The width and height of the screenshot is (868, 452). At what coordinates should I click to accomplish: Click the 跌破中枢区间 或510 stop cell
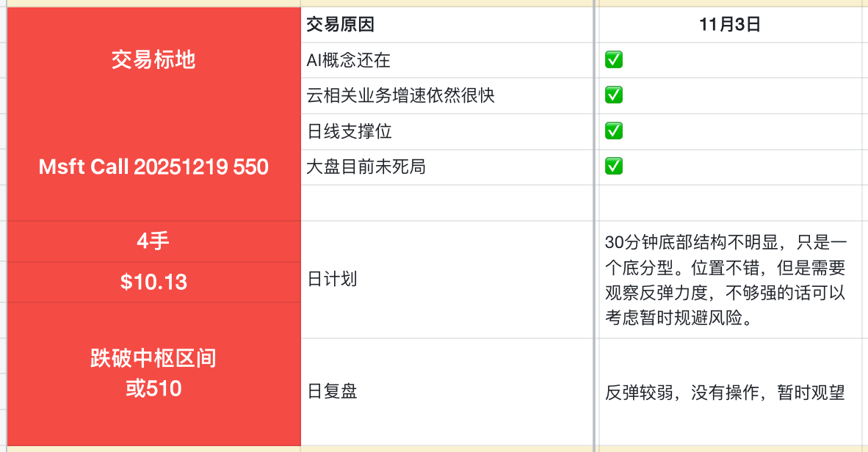(153, 373)
